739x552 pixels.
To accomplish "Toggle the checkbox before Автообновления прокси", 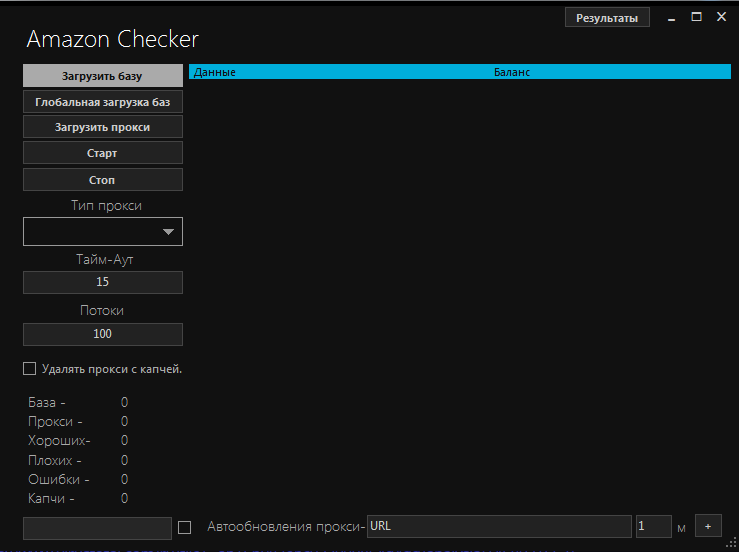I will point(184,527).
